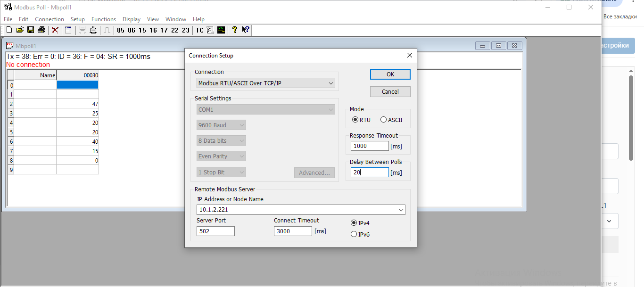Click the window definition toolbar icon

68,30
